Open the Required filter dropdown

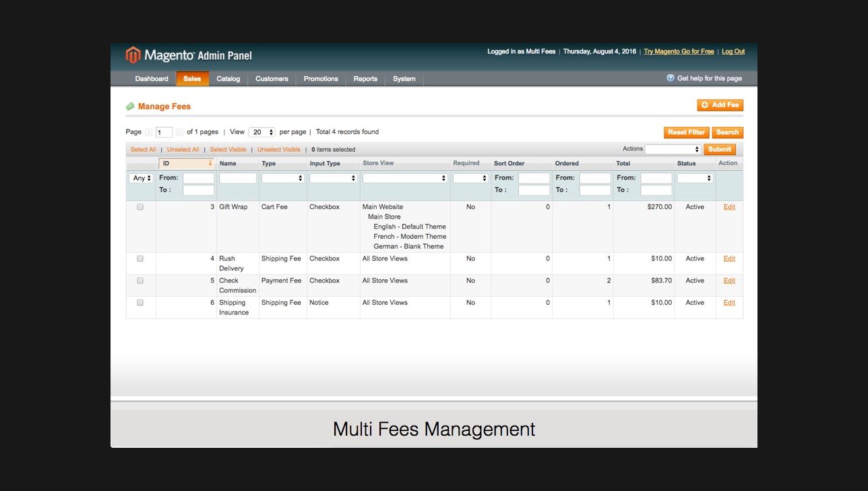coord(470,178)
